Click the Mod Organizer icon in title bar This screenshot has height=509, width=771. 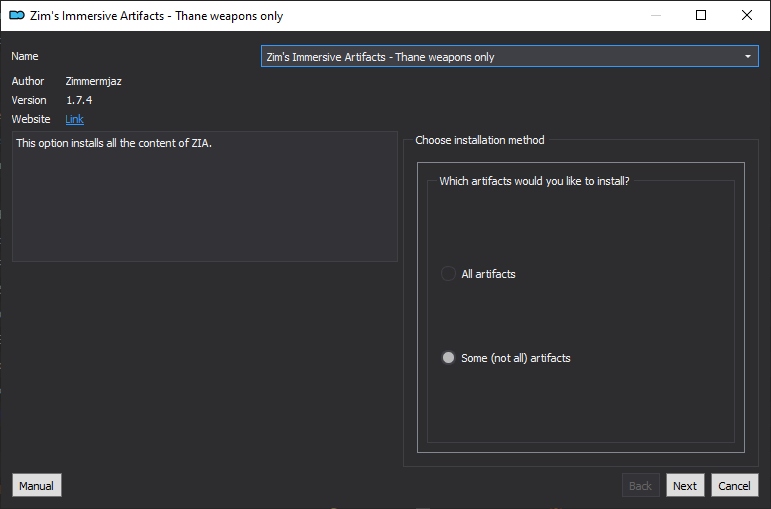pyautogui.click(x=17, y=15)
